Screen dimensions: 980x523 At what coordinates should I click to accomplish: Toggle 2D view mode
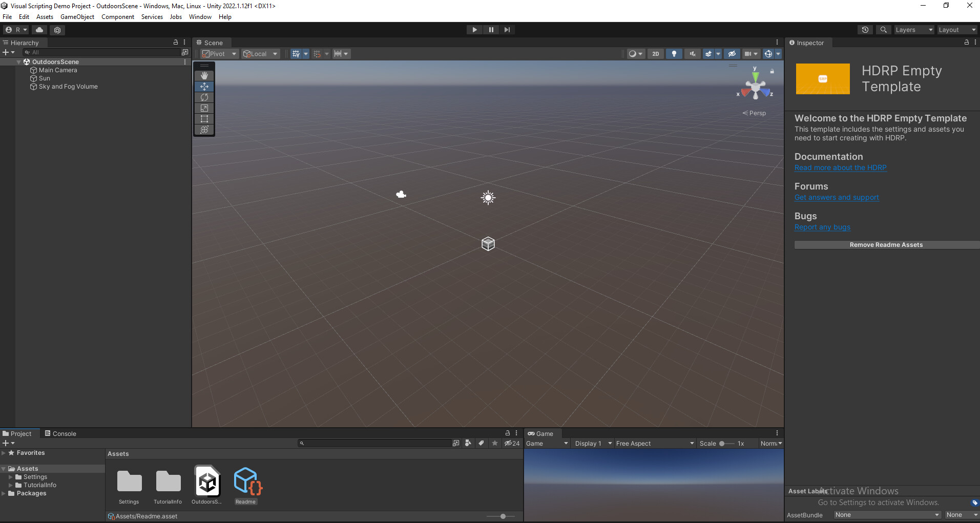(x=656, y=54)
